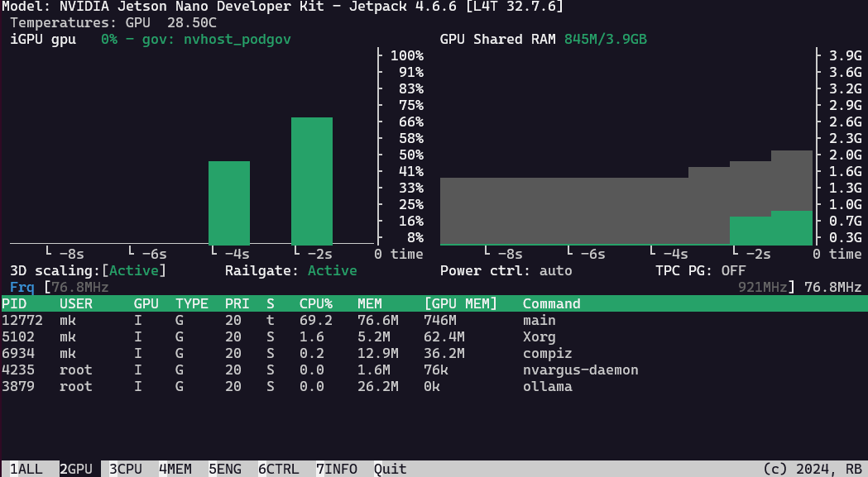
Task: Click the CPU% column header
Action: (315, 303)
